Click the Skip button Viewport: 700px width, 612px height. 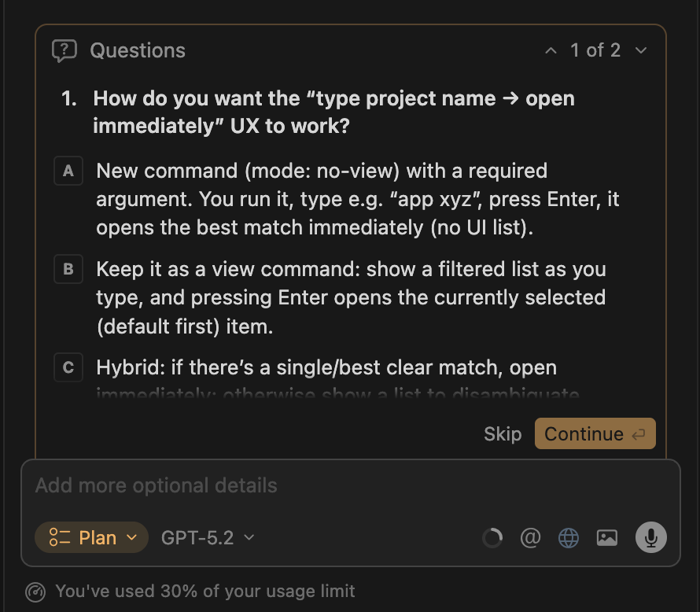click(x=503, y=433)
